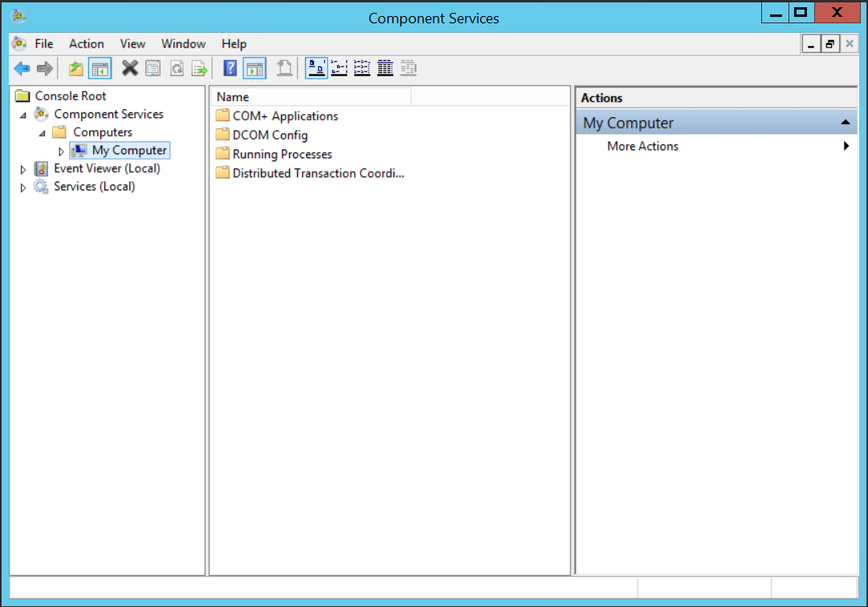This screenshot has height=607, width=868.
Task: Switch to Large Icons view button
Action: (316, 68)
